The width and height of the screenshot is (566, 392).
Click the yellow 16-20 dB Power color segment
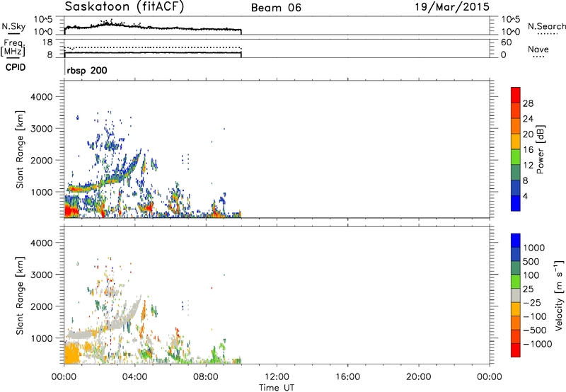(516, 142)
